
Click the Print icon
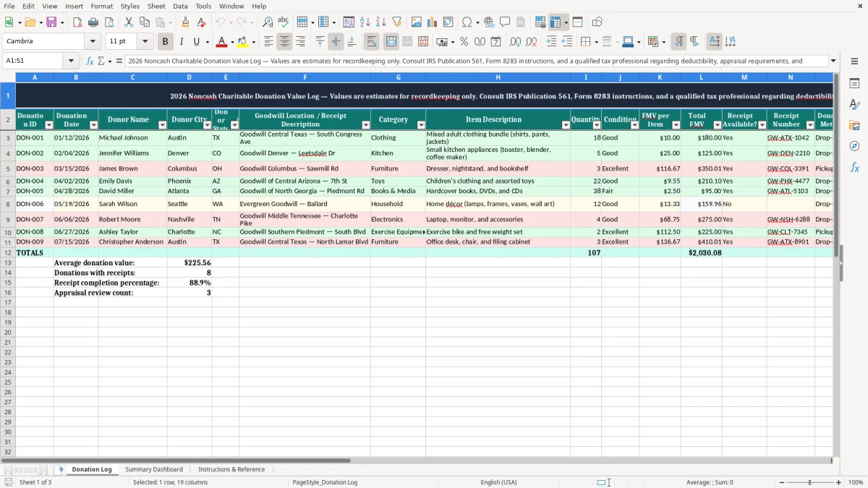point(93,22)
